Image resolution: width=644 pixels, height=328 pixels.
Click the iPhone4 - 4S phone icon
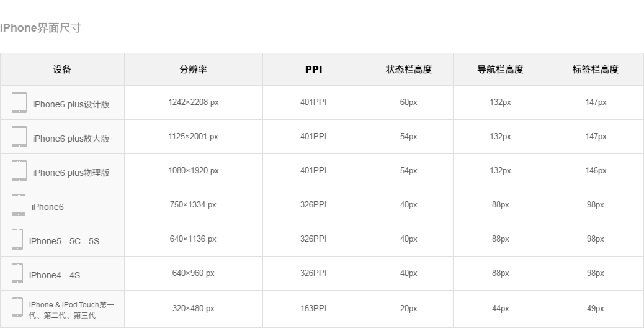tap(17, 273)
